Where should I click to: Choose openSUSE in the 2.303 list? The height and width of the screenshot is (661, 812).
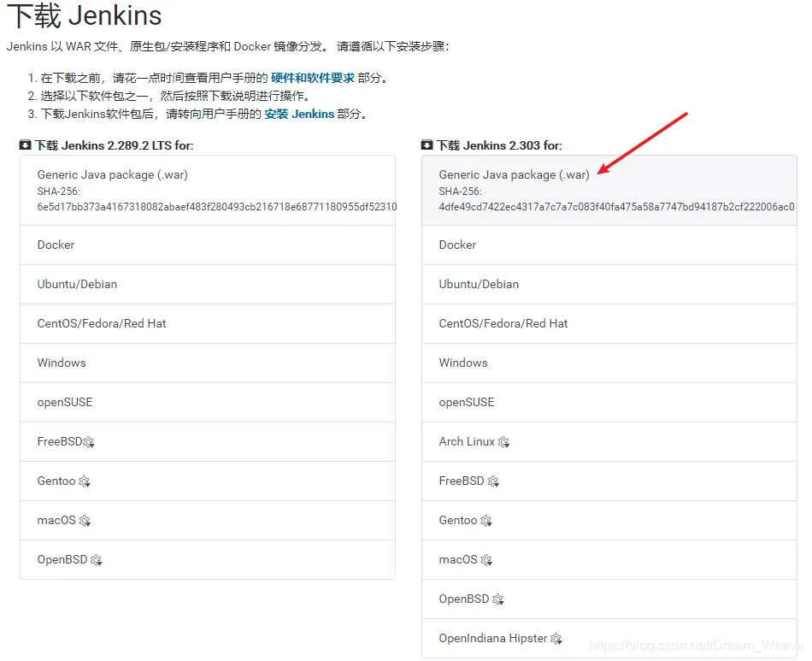pyautogui.click(x=609, y=403)
